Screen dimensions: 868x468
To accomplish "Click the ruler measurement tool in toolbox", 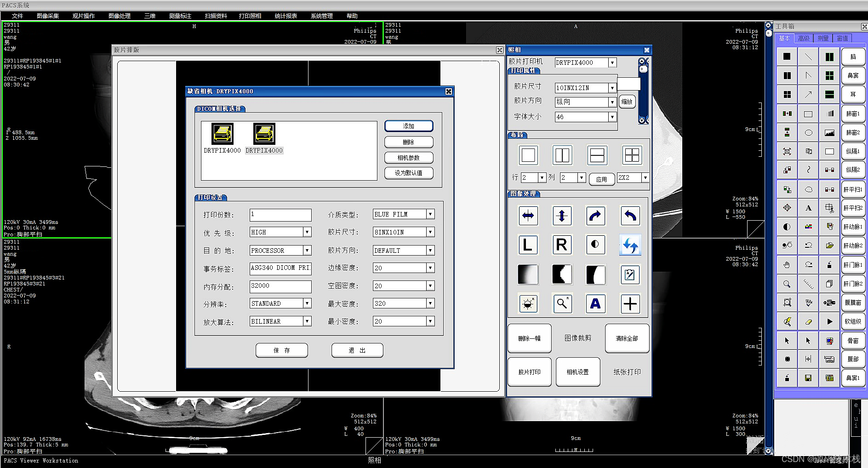I will point(808,284).
